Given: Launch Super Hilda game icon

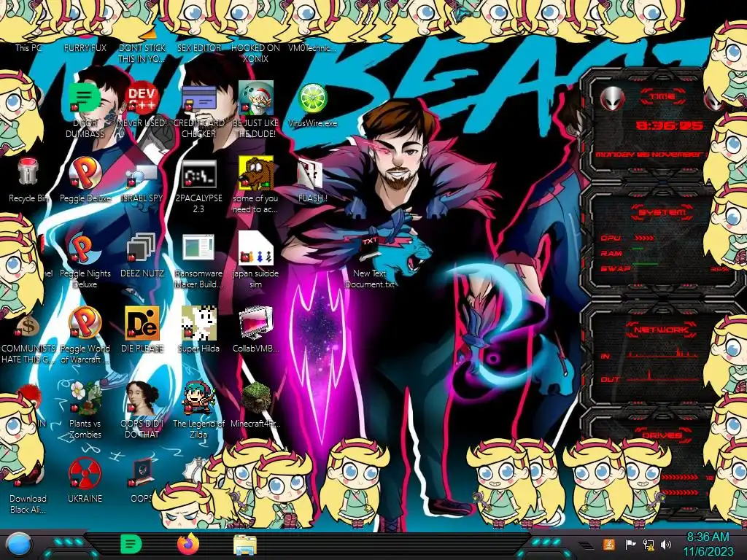Looking at the screenshot, I should tap(198, 324).
